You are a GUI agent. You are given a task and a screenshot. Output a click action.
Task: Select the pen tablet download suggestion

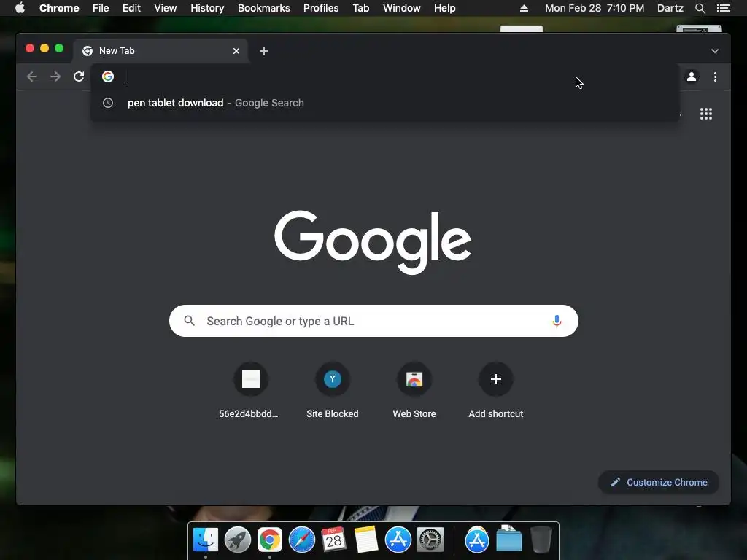coord(385,103)
